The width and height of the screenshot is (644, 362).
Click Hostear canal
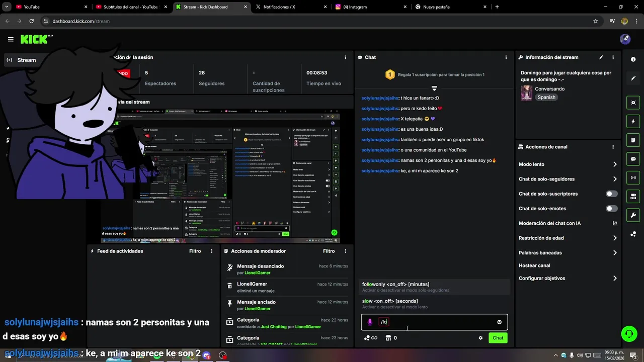(x=534, y=265)
